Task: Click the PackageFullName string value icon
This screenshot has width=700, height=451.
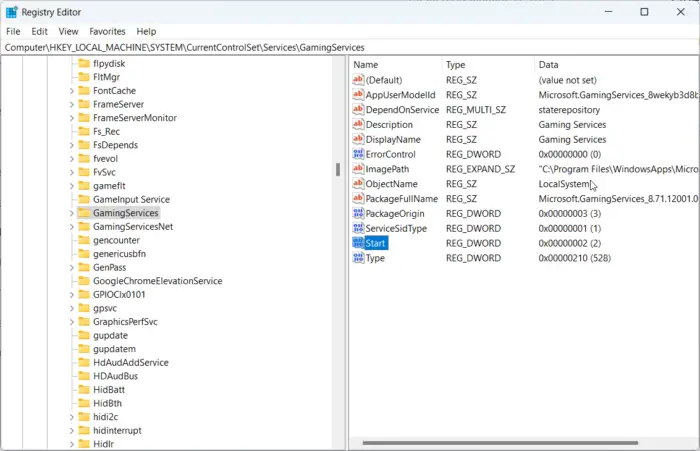Action: [x=358, y=198]
